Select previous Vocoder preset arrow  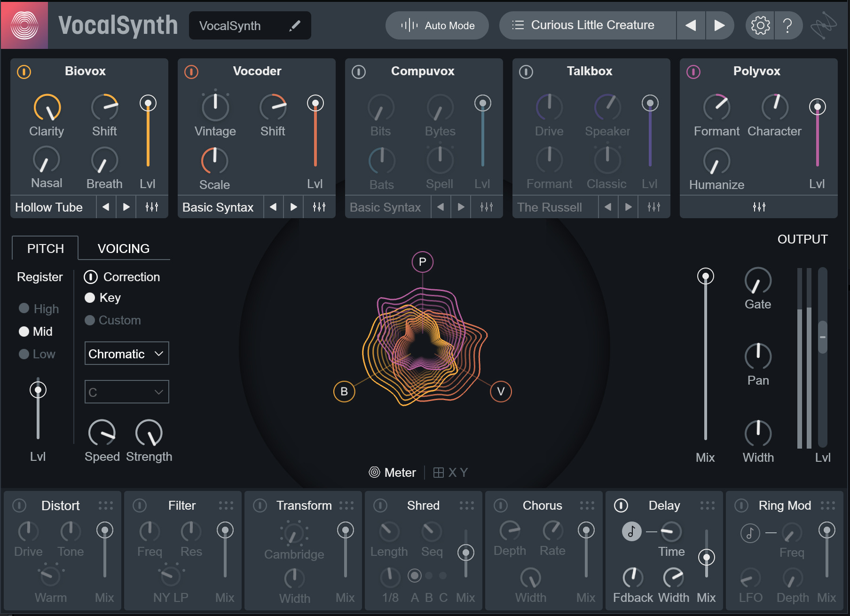coord(273,207)
